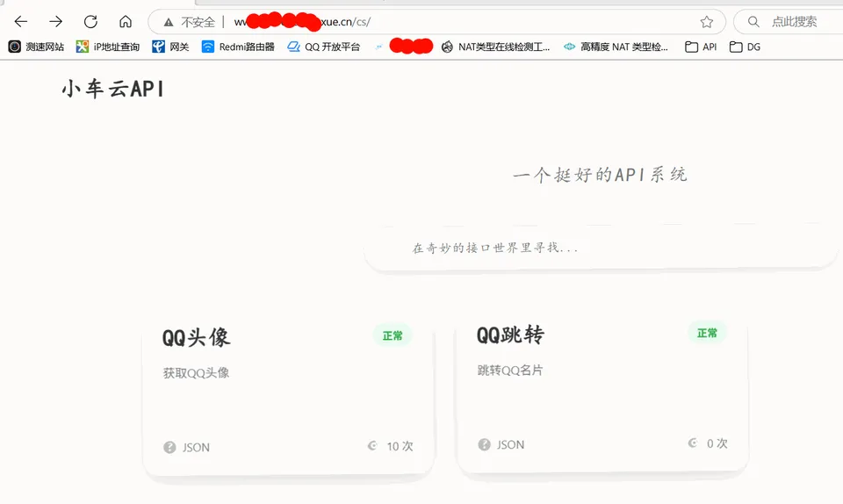Open the Redmi路由器 bookmark
This screenshot has height=504, width=843.
[x=238, y=47]
